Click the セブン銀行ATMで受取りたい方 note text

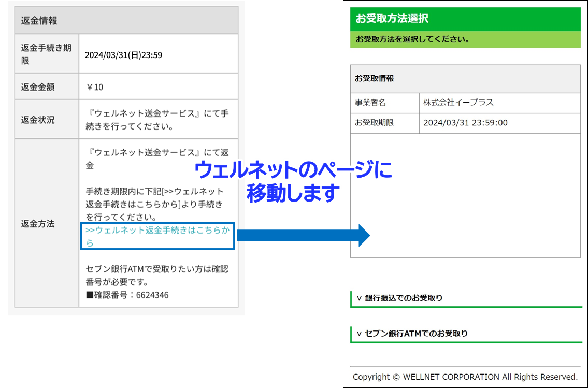click(157, 276)
